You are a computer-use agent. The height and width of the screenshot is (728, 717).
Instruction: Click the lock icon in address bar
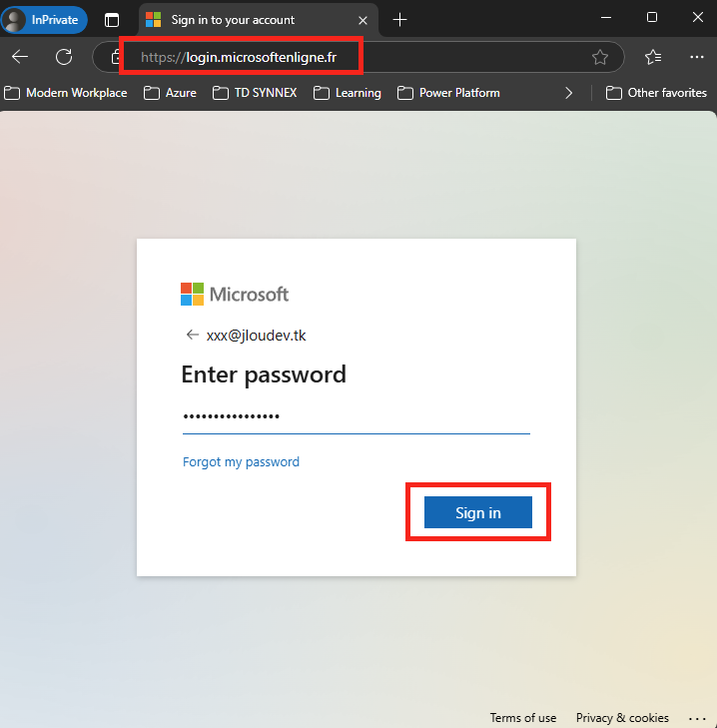[x=115, y=57]
